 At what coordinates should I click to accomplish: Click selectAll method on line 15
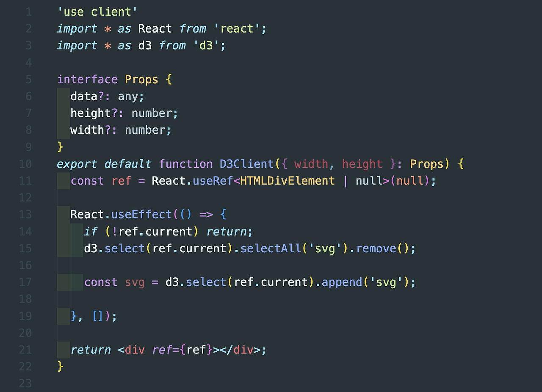pyautogui.click(x=271, y=248)
